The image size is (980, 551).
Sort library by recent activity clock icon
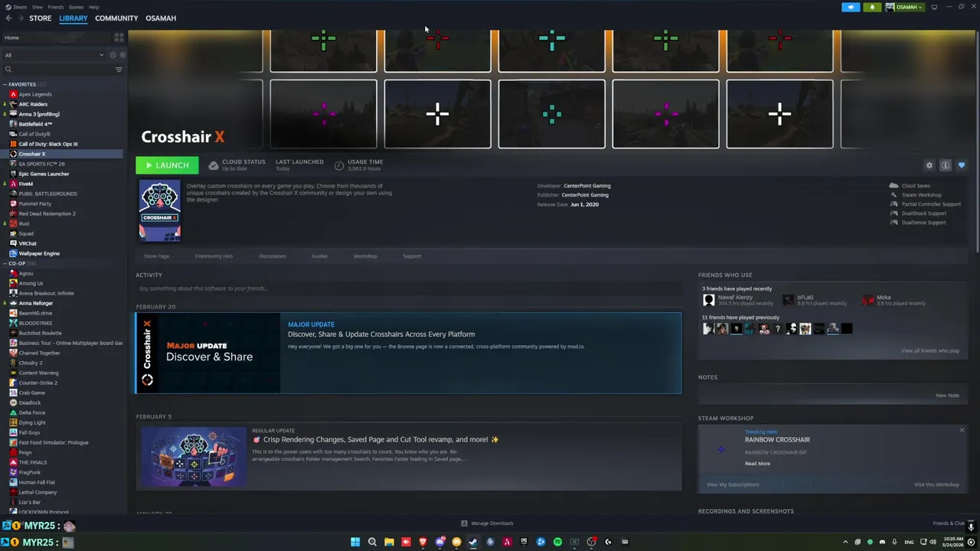click(x=113, y=55)
